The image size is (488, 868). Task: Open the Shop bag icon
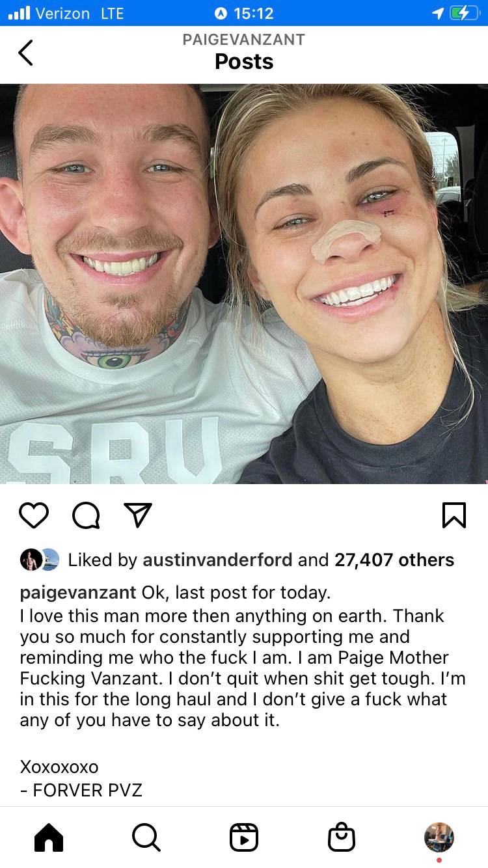(342, 837)
